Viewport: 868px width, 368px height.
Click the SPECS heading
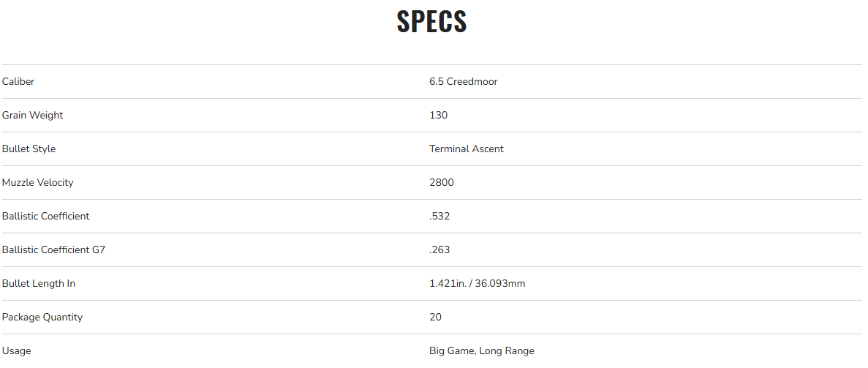pyautogui.click(x=431, y=22)
